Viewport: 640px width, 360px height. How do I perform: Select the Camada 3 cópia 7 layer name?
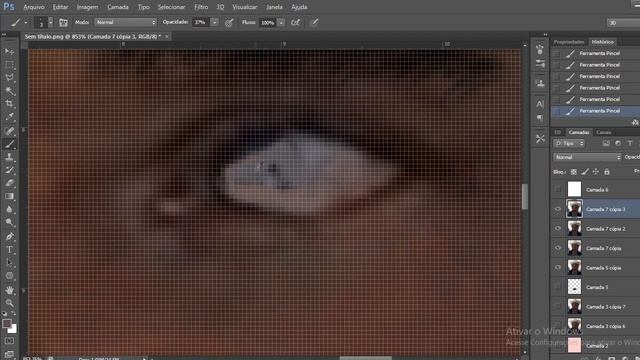(x=606, y=307)
